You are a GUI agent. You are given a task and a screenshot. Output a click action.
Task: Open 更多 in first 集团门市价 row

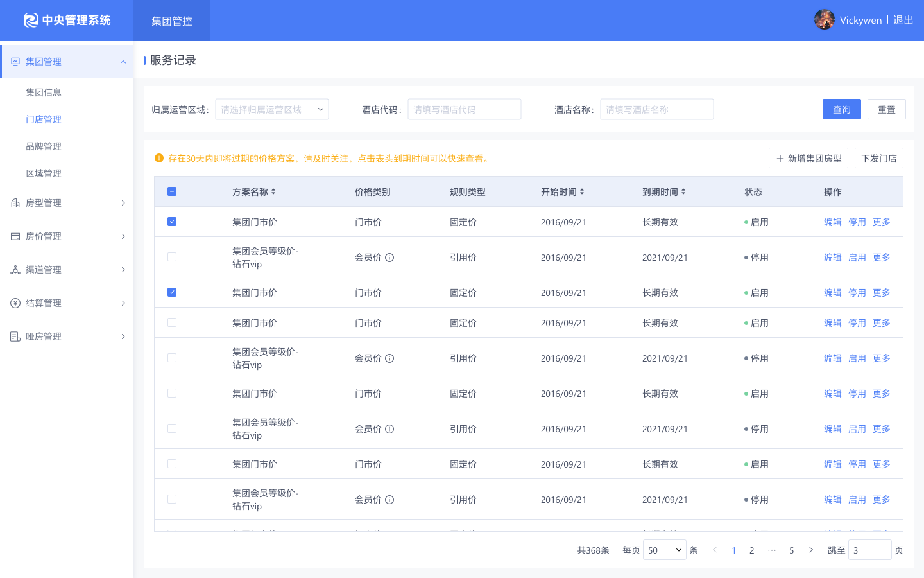coord(882,222)
